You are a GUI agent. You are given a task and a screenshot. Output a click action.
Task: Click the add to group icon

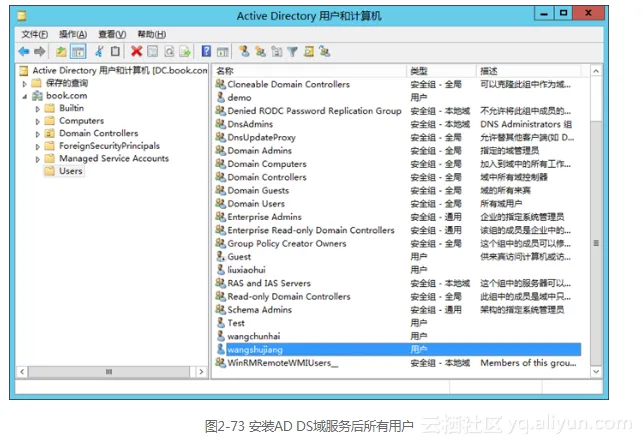[x=324, y=52]
